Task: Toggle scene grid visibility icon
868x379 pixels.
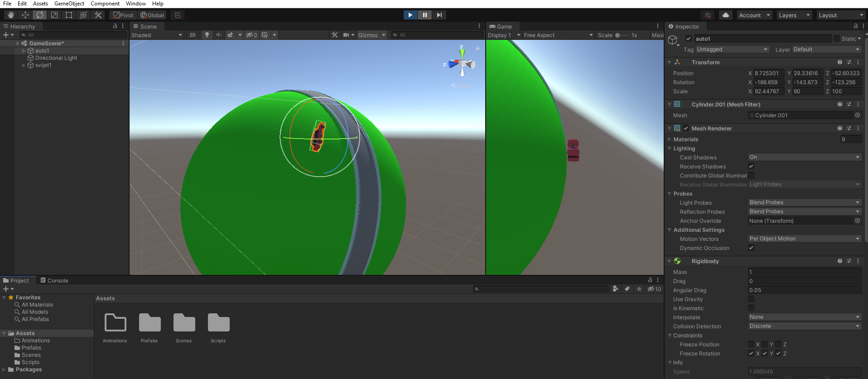Action: (x=265, y=35)
